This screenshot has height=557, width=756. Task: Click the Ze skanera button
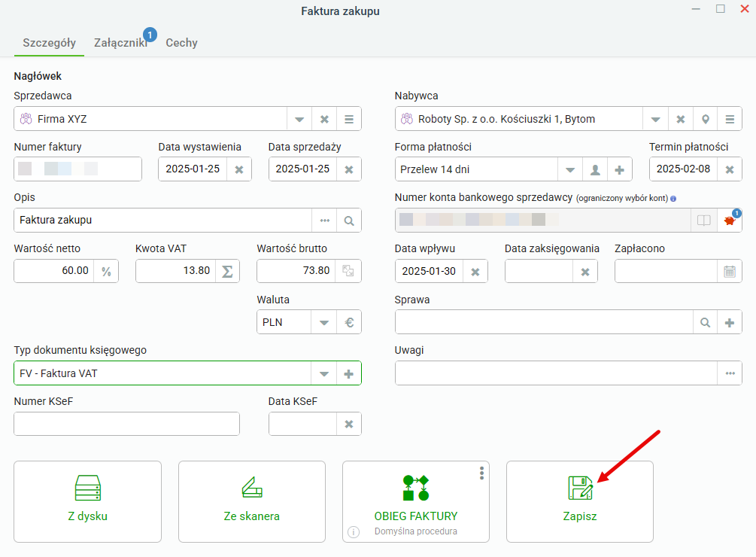[252, 501]
